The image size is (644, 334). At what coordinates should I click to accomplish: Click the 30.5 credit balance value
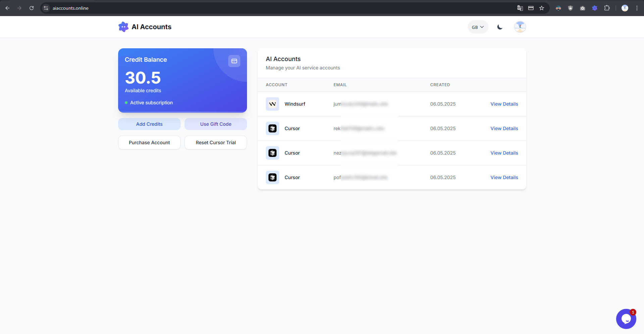pyautogui.click(x=143, y=78)
